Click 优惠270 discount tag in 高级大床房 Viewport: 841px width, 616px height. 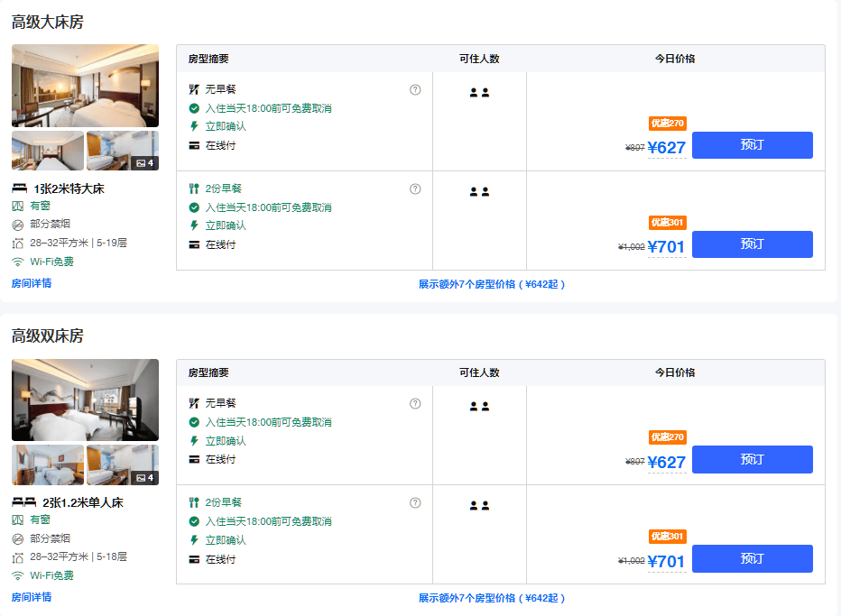(x=668, y=124)
